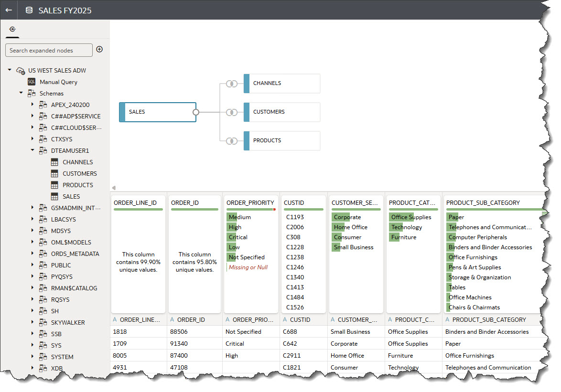Collapse the DTEAMUSER1 schema
Image resolution: width=561 pixels, height=392 pixels.
32,150
